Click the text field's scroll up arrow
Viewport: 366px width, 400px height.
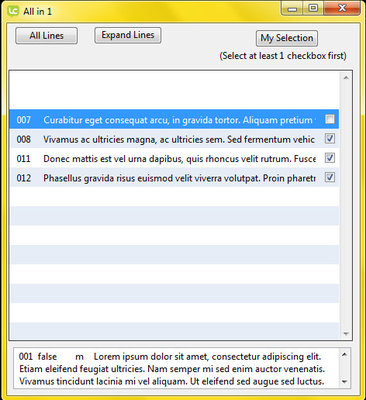[x=345, y=354]
